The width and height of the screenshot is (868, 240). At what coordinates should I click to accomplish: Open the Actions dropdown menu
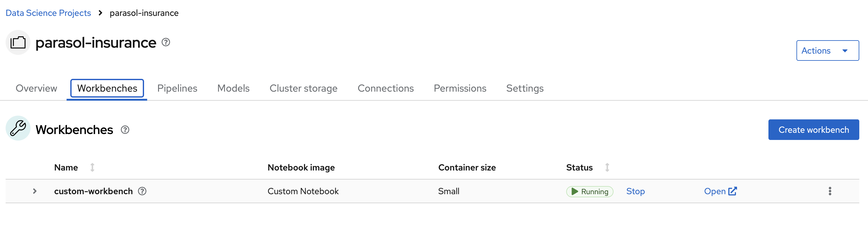point(827,50)
